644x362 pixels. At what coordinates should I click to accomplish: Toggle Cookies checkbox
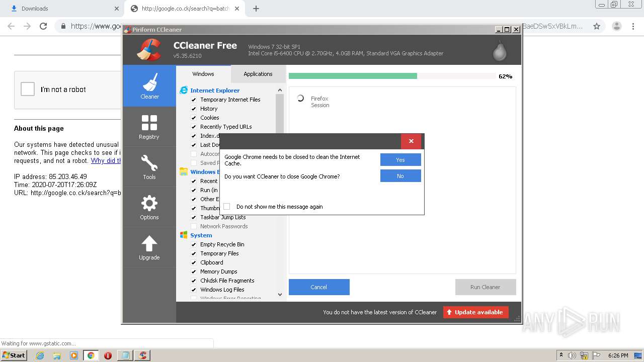coord(194,118)
